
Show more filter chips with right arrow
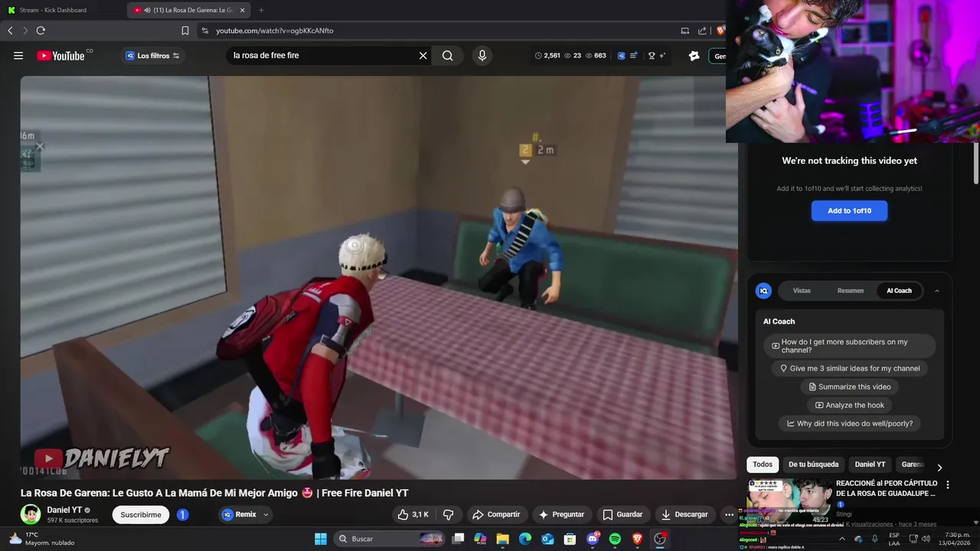(x=939, y=468)
